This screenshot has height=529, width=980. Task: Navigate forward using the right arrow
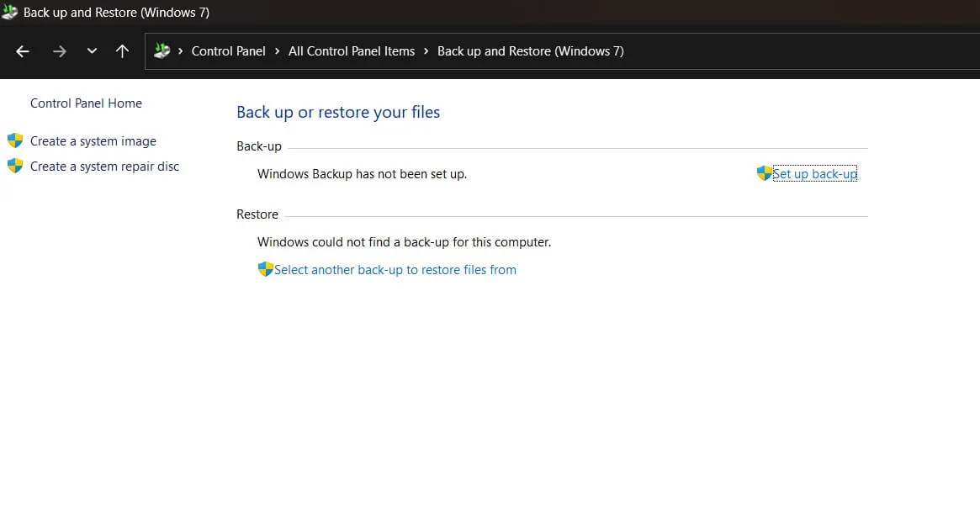[59, 50]
